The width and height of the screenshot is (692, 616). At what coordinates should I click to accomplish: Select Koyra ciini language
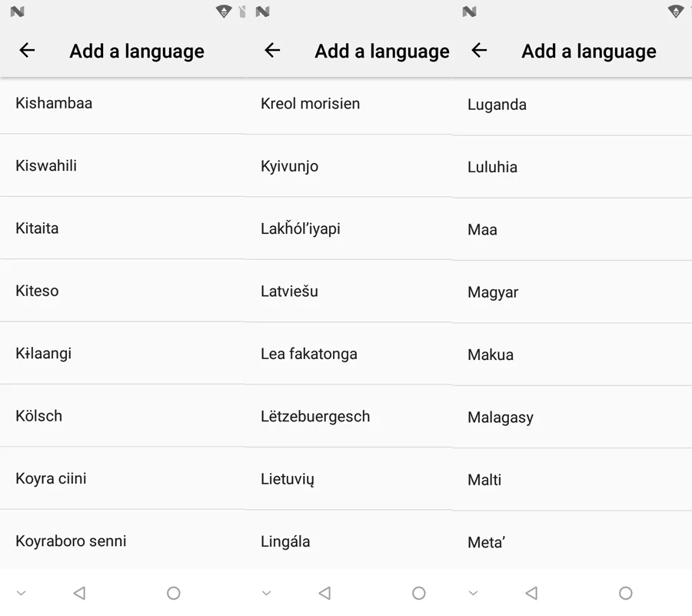pyautogui.click(x=123, y=478)
